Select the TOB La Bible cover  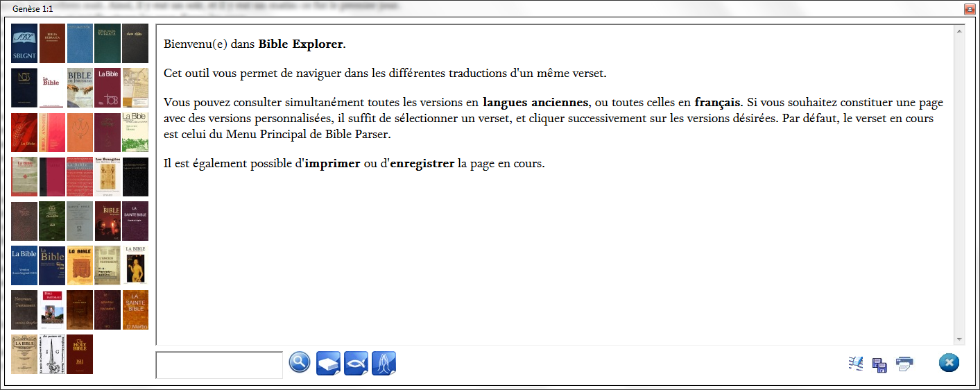pyautogui.click(x=108, y=88)
